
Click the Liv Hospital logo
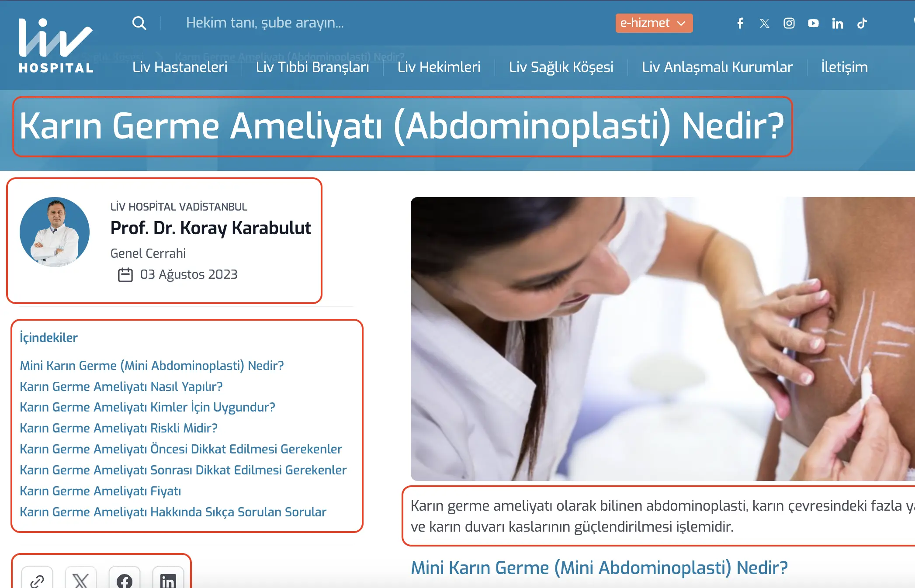56,45
